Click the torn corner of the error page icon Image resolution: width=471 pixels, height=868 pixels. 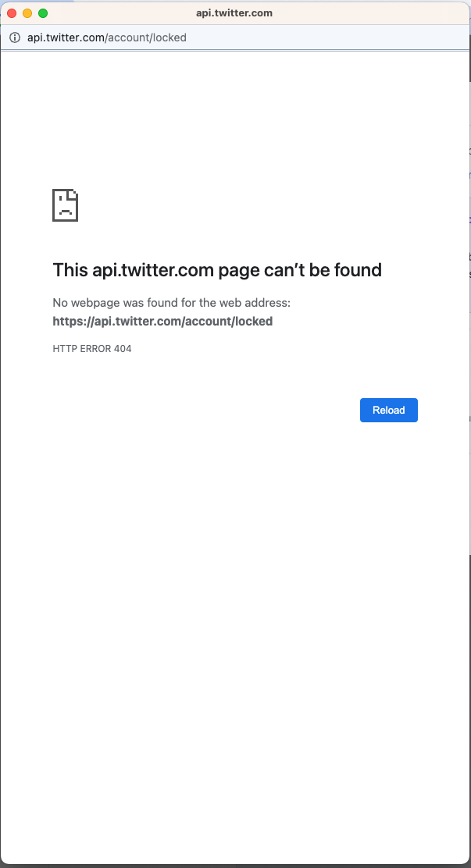coord(73,194)
